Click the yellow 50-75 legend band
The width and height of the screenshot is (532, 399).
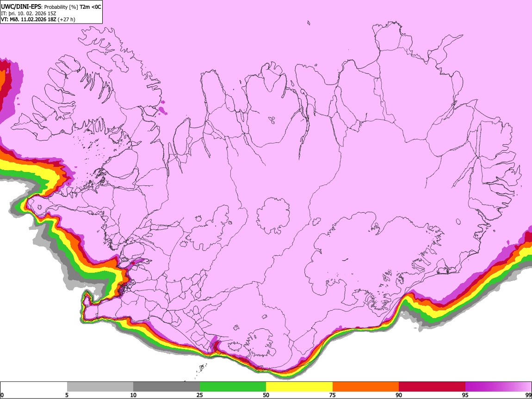coord(299,387)
